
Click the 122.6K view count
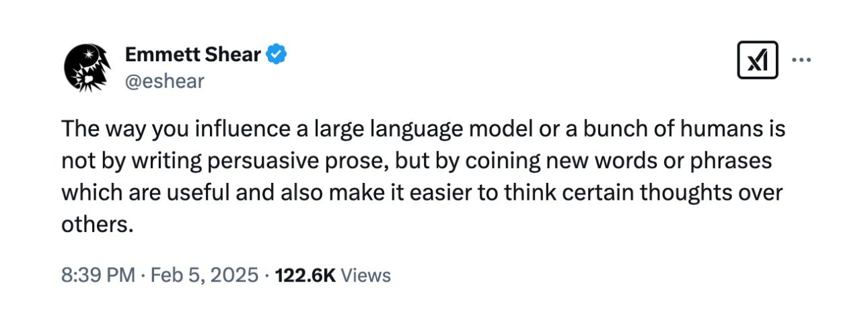coord(306,275)
